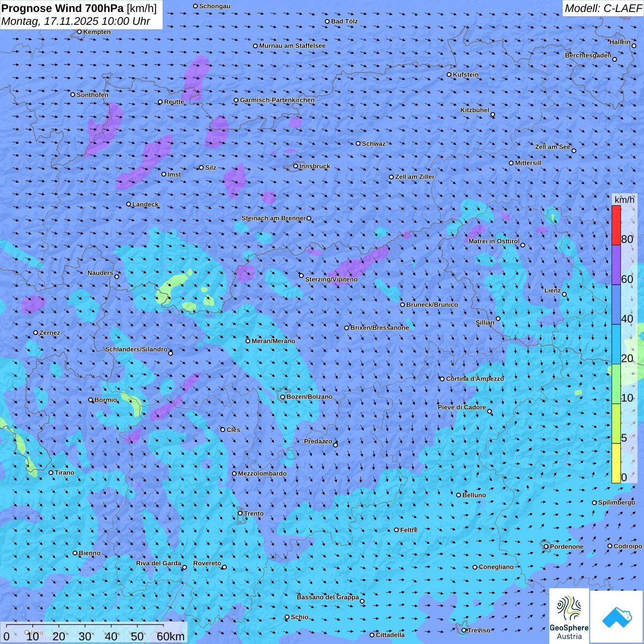Click the 'Codroipo' label
This screenshot has width=644, height=644.
click(x=628, y=546)
